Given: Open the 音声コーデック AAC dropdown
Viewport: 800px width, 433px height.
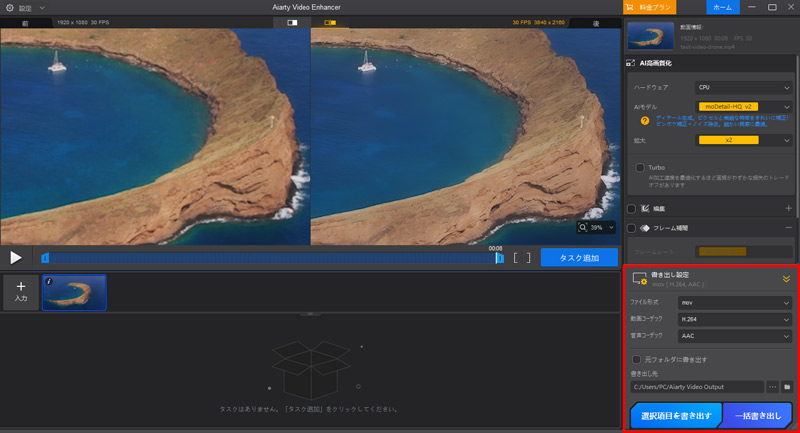Looking at the screenshot, I should [x=735, y=336].
